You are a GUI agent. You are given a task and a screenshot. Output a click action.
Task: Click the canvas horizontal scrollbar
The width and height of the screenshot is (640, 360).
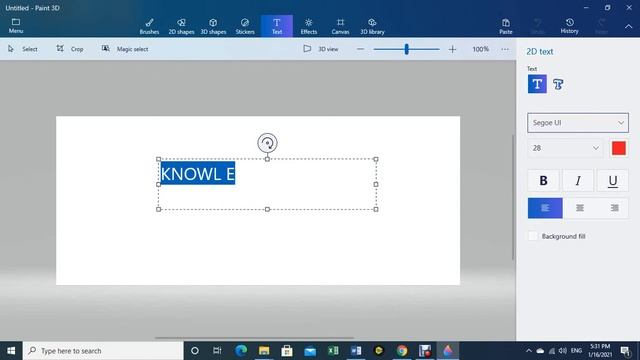coord(254,338)
